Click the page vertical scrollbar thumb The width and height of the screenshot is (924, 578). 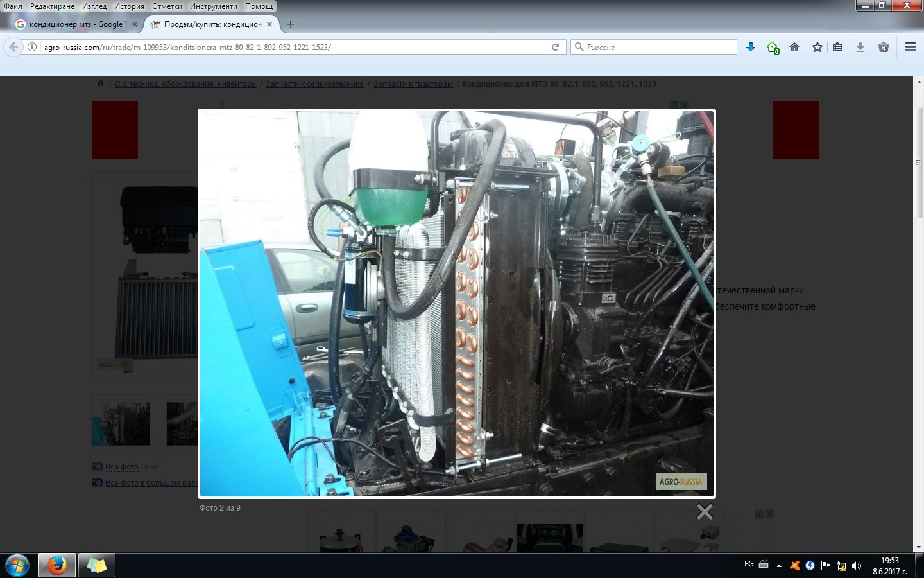[x=918, y=162]
